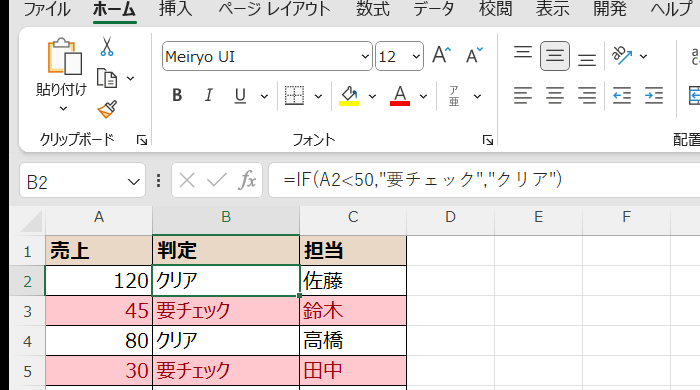The height and width of the screenshot is (390, 700).
Task: Click the phonetic guide (ア亜) icon
Action: click(x=454, y=96)
